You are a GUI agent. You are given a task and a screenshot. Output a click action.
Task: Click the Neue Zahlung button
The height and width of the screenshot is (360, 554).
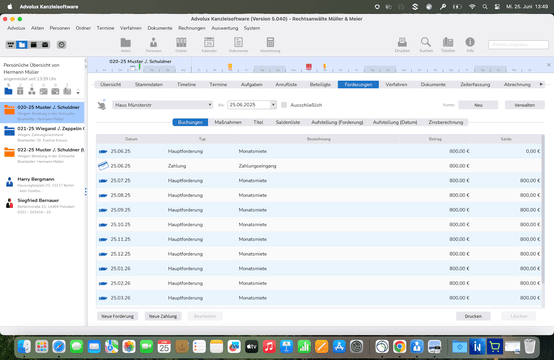click(163, 316)
